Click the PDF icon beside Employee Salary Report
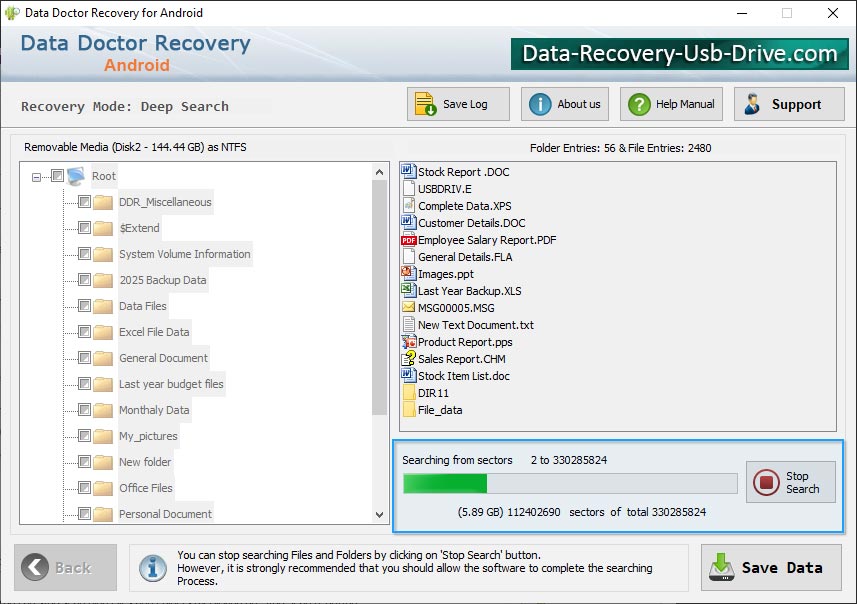This screenshot has height=604, width=857. [407, 240]
